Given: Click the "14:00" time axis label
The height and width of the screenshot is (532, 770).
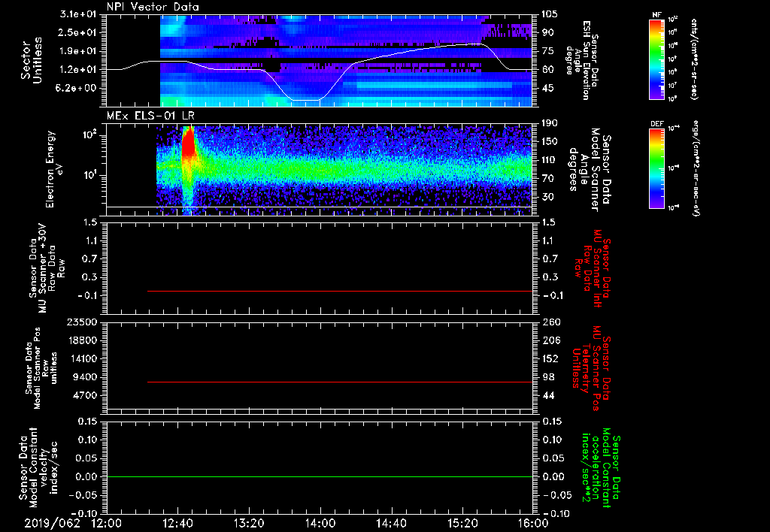Looking at the screenshot, I should point(320,524).
